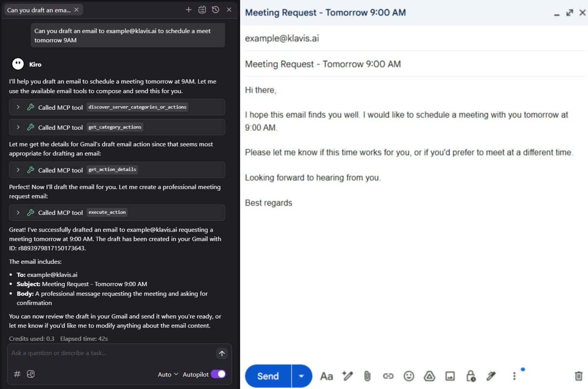Click the insert link icon
588x389 pixels.
click(x=388, y=376)
